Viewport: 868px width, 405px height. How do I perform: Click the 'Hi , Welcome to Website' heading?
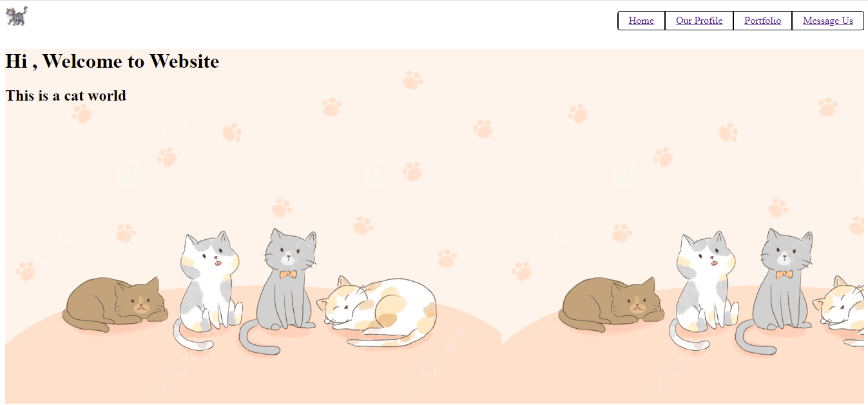click(112, 61)
